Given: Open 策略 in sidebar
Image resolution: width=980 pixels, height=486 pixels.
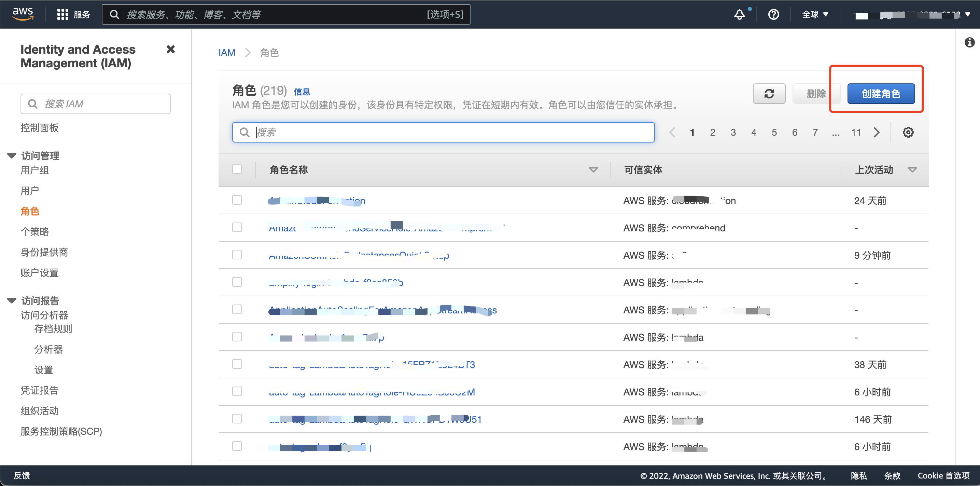Looking at the screenshot, I should (x=34, y=232).
